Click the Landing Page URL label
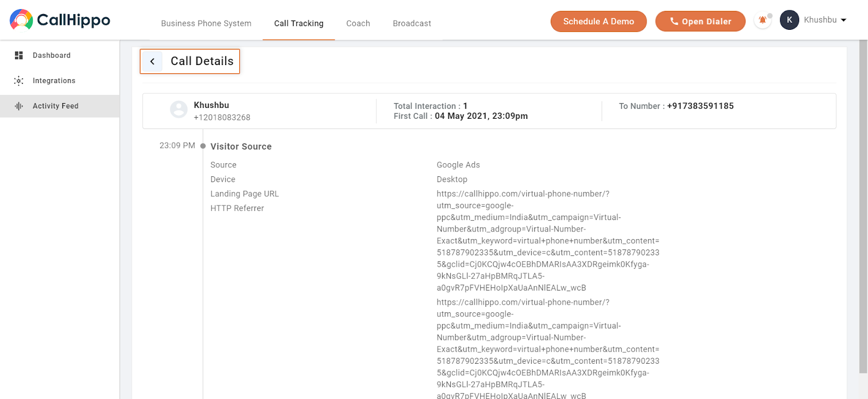 tap(245, 194)
